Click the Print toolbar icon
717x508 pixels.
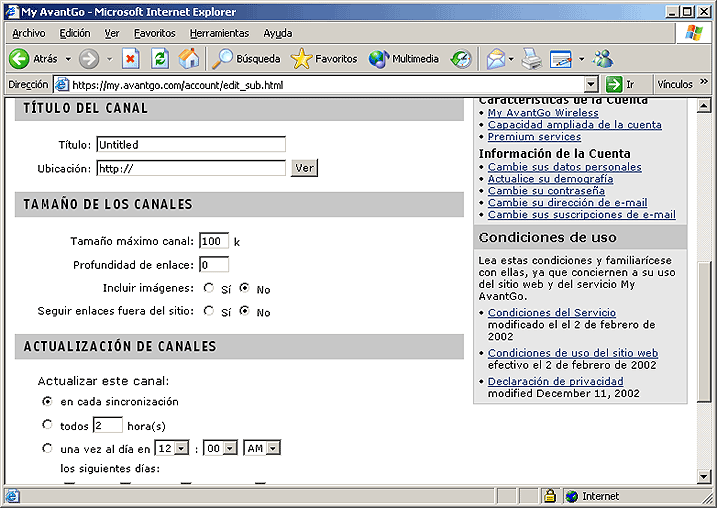click(x=531, y=59)
